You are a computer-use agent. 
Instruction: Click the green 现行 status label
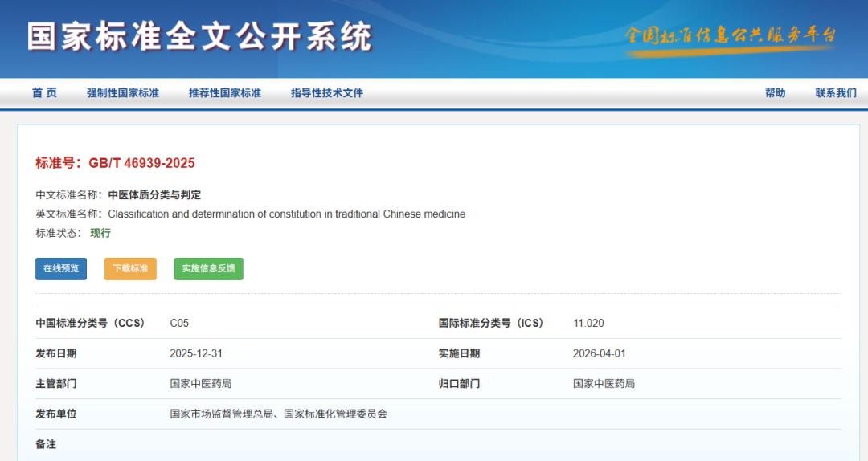100,234
